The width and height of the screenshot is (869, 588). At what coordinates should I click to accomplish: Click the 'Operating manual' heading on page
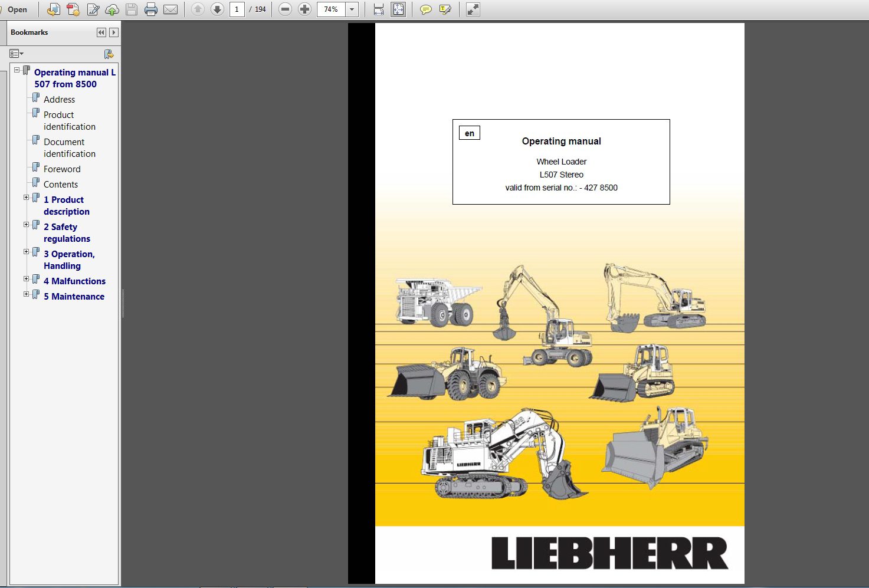click(x=561, y=141)
